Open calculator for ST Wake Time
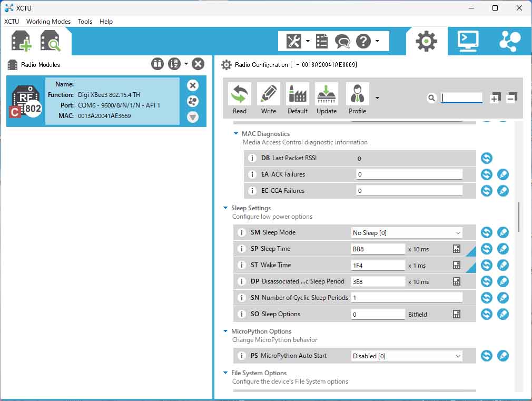The width and height of the screenshot is (532, 401). [x=457, y=265]
